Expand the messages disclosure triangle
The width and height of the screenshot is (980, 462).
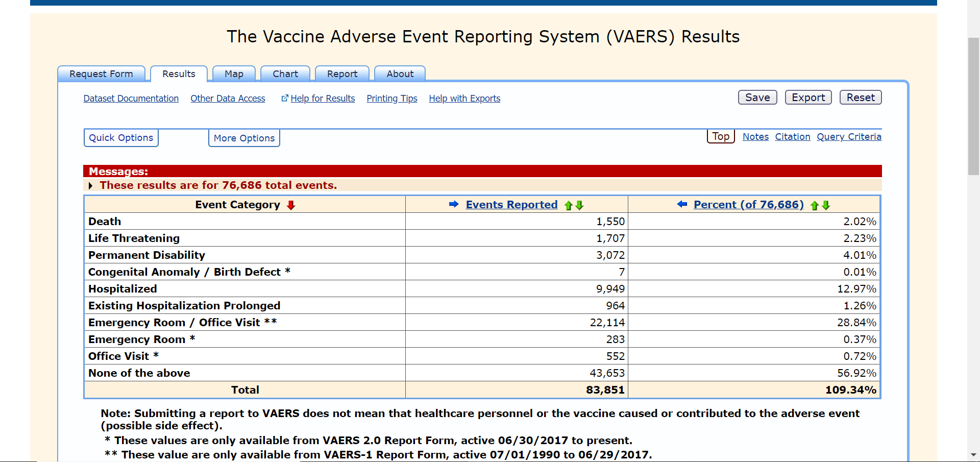(x=91, y=185)
